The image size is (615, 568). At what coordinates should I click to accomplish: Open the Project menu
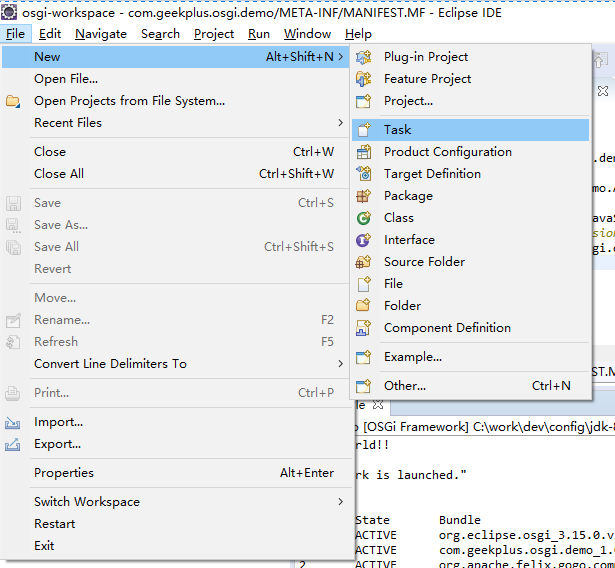point(214,34)
